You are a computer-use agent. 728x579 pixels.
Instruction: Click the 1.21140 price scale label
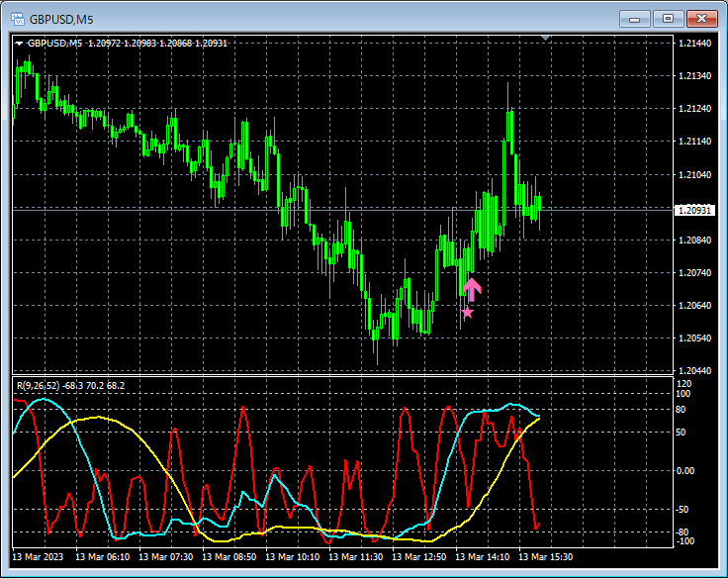coord(694,142)
